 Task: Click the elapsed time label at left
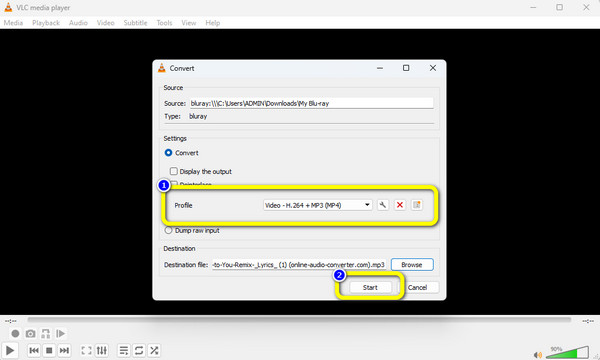coord(11,321)
